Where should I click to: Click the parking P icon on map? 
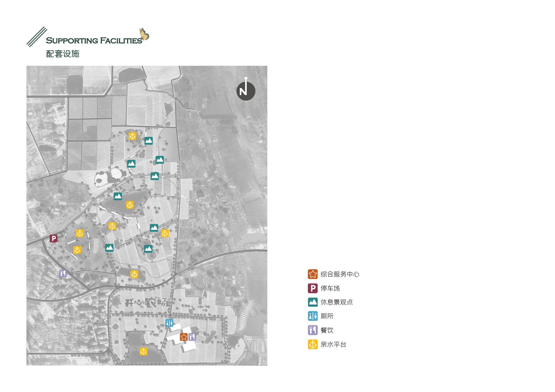pos(53,239)
